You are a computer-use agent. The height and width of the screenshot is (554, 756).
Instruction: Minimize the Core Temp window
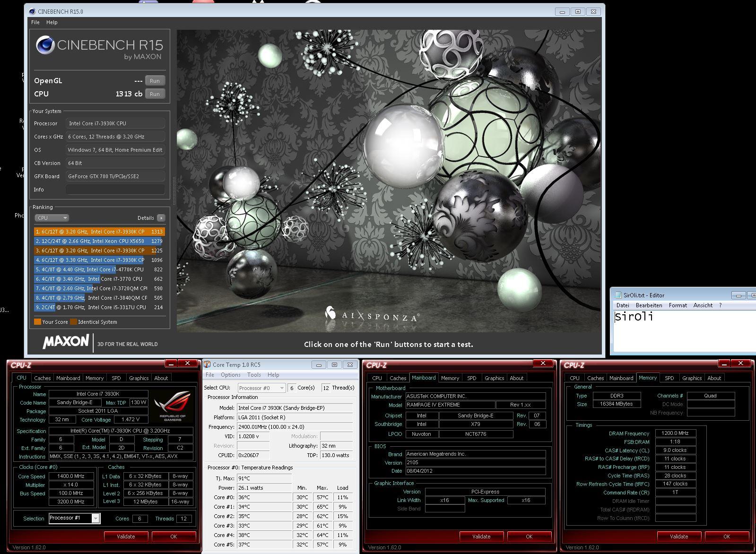[319, 364]
